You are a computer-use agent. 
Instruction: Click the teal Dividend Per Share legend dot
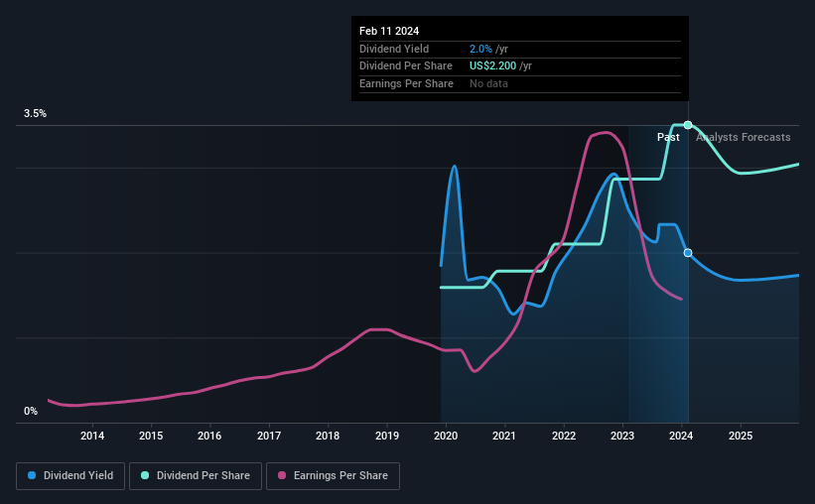(x=145, y=475)
